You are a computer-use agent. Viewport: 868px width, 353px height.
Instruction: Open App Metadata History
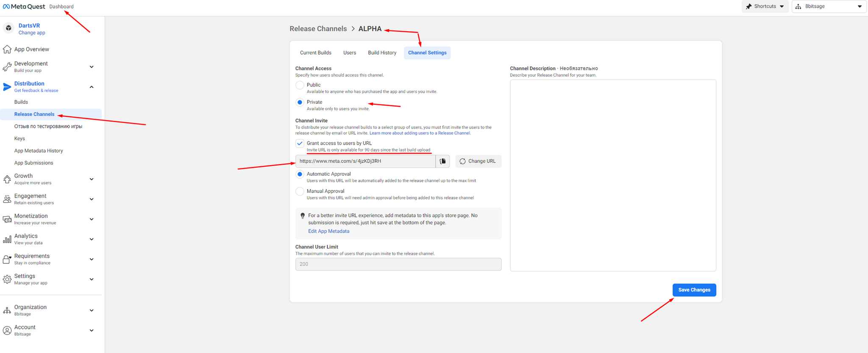coord(39,151)
